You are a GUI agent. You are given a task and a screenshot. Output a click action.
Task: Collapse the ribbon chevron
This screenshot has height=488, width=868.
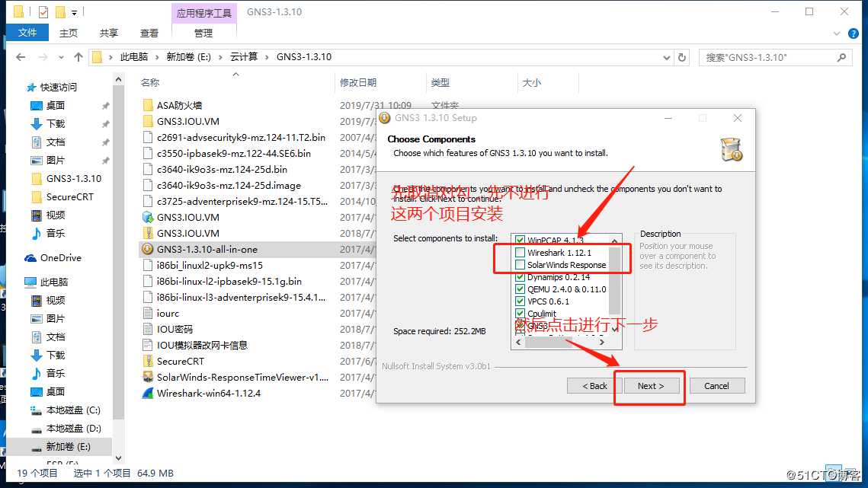(837, 33)
